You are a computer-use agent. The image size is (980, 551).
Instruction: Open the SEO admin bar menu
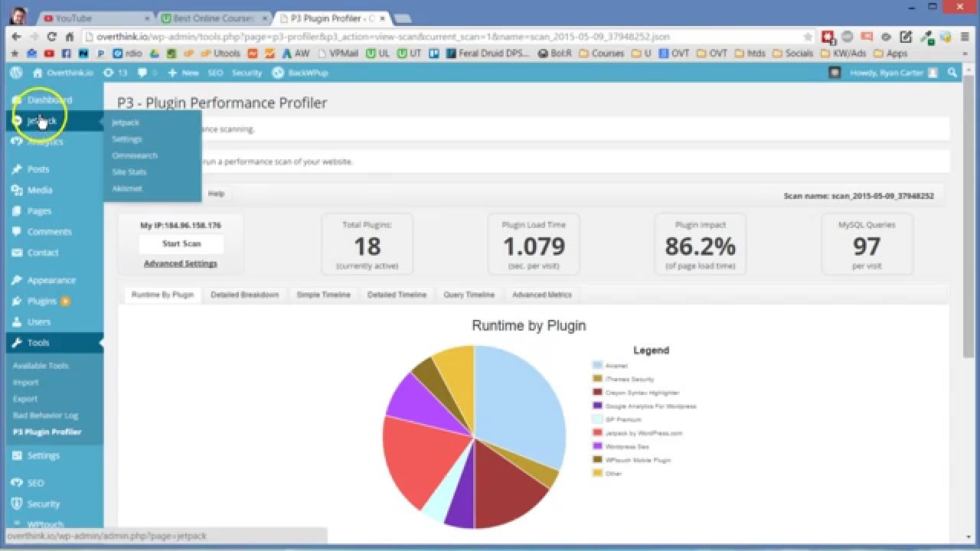(x=215, y=73)
